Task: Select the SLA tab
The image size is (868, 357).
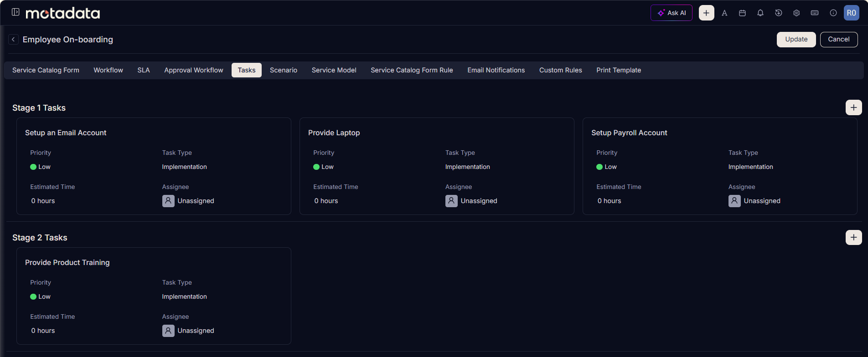Action: point(144,70)
